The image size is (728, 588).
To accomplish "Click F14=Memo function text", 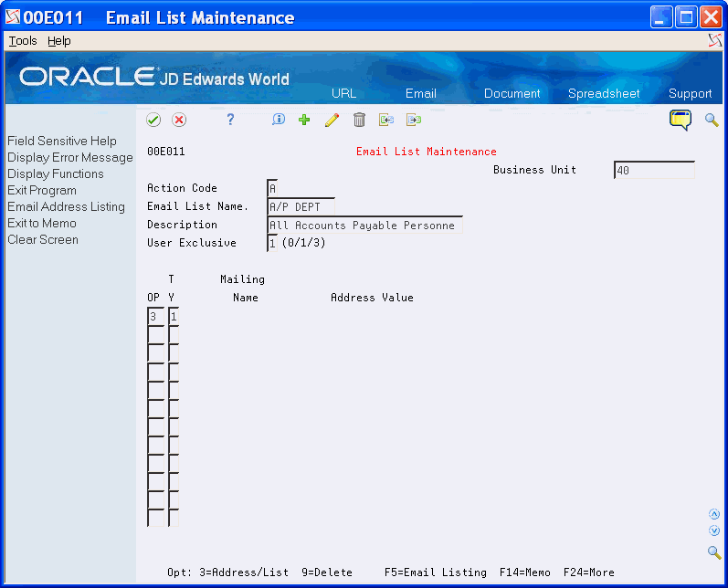I will tap(524, 572).
